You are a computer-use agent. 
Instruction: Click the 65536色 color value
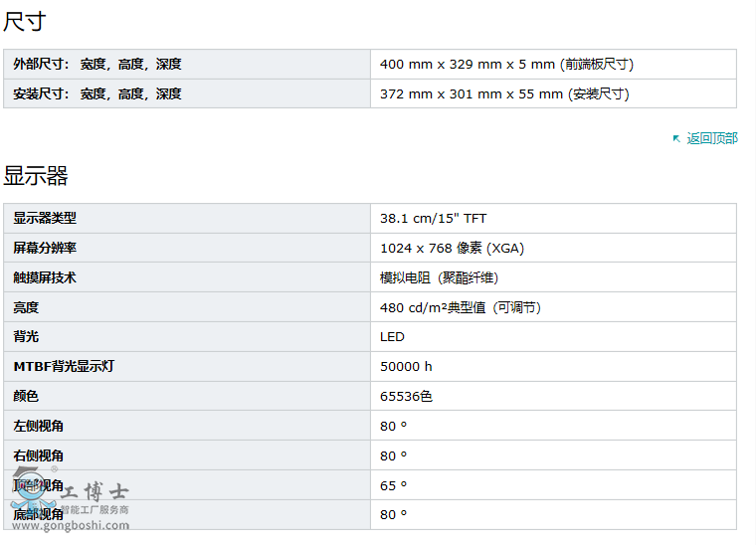click(406, 396)
